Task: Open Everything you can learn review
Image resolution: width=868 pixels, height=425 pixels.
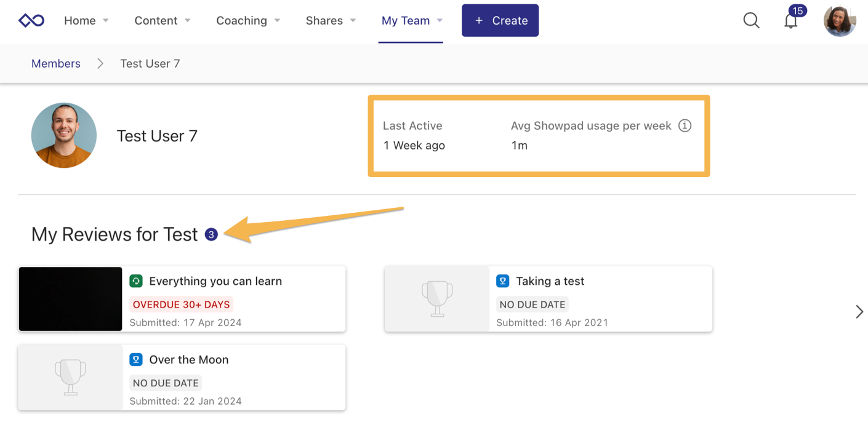Action: coord(215,281)
